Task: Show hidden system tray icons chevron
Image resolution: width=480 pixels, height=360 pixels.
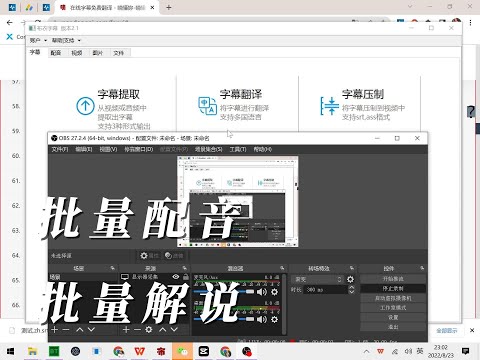Action: [x=366, y=351]
